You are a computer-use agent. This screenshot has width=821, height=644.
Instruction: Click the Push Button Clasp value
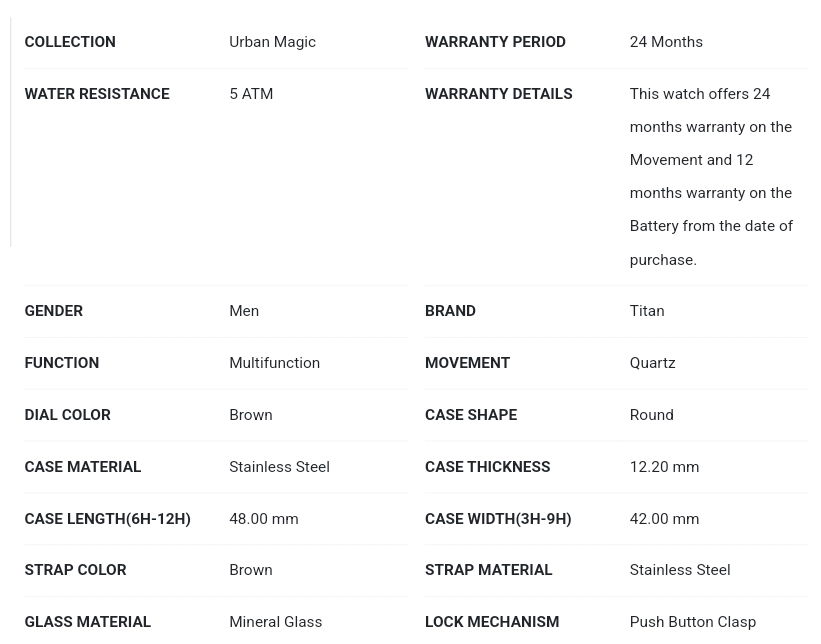693,622
